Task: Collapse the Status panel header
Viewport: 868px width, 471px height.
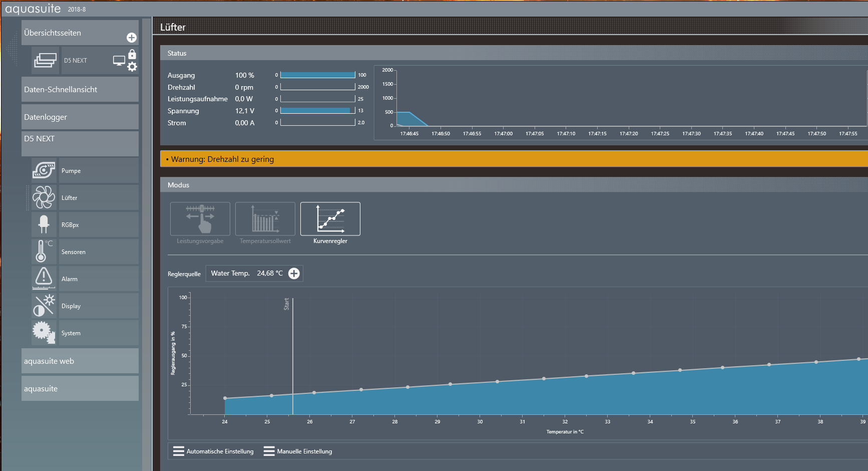Action: [x=514, y=53]
